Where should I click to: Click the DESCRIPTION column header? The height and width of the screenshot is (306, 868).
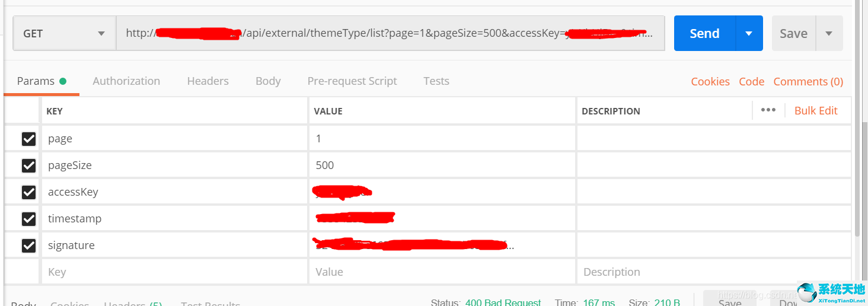point(611,111)
